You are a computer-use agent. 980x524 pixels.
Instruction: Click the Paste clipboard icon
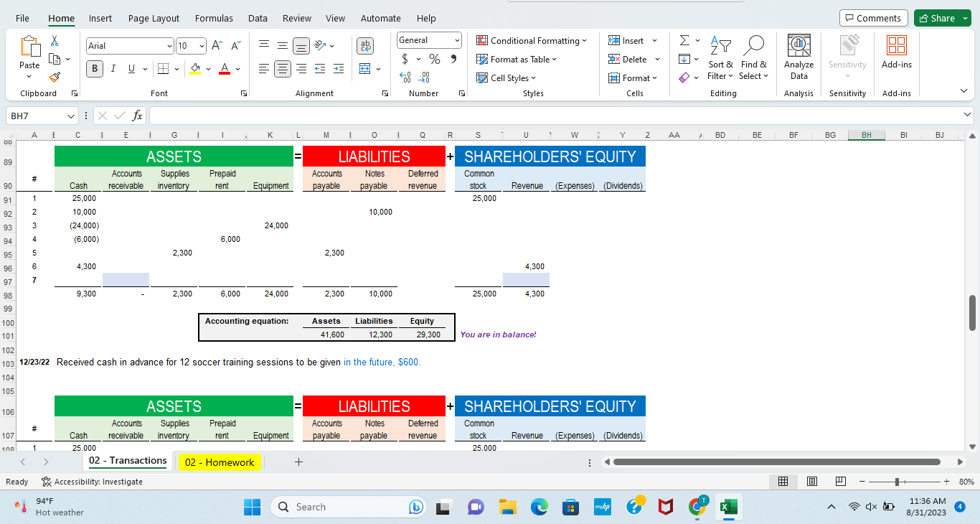point(30,47)
